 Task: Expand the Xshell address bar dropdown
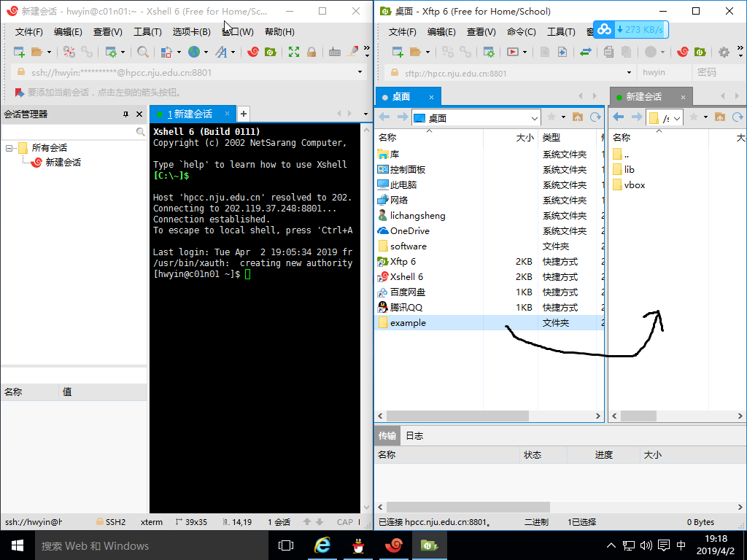pos(360,72)
